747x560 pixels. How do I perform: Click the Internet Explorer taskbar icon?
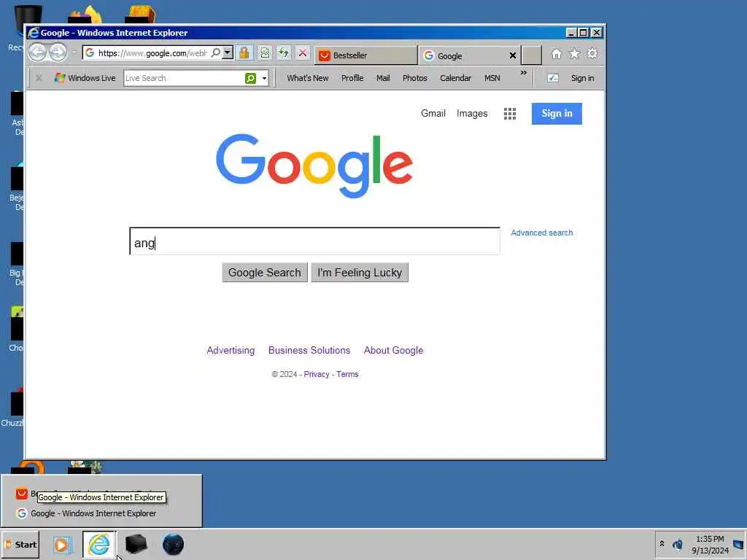coord(98,545)
